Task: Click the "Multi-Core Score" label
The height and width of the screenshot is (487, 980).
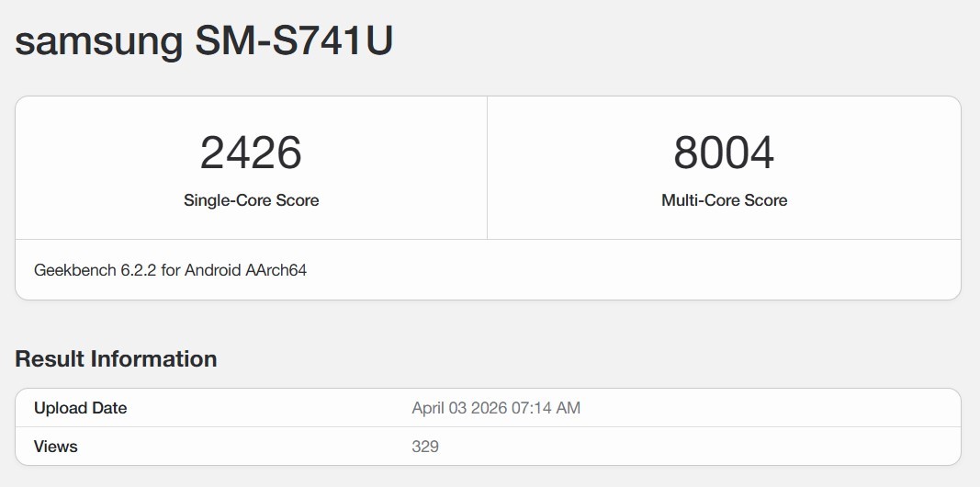Action: 724,200
